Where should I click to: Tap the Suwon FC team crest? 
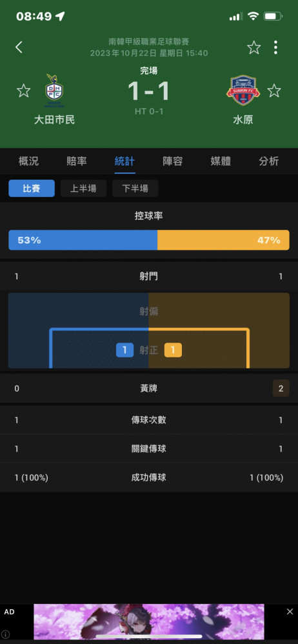243,90
